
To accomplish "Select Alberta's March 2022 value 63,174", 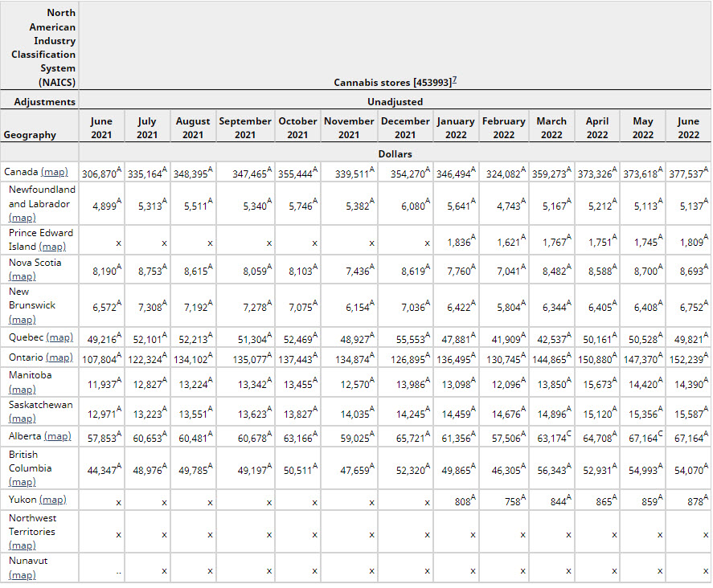I will (549, 437).
